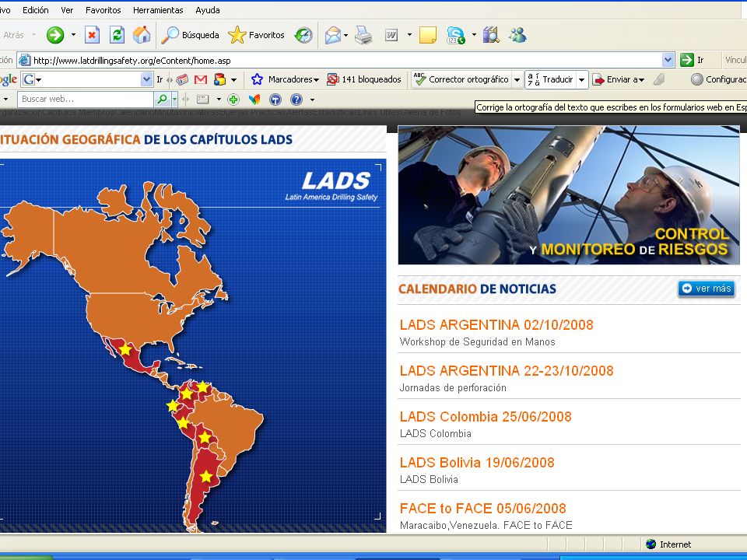Expand the Forward button history dropdown
The image size is (747, 560).
[73, 35]
